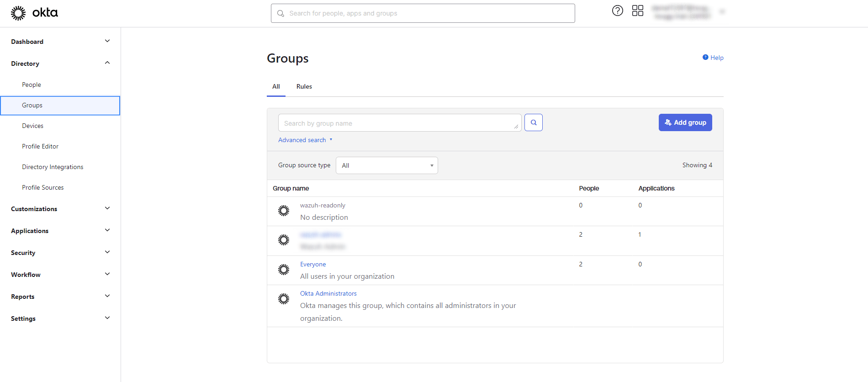
Task: Open the Everyone group link
Action: click(x=313, y=264)
